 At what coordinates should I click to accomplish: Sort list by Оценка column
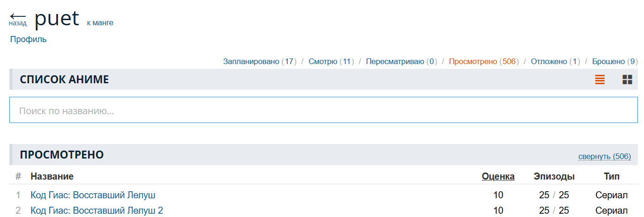pyautogui.click(x=498, y=176)
